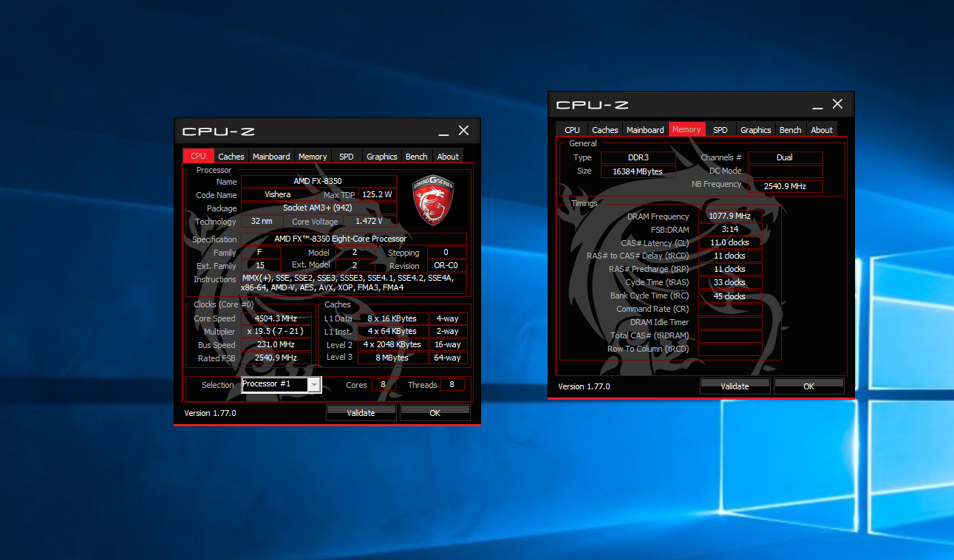Viewport: 954px width, 560px height.
Task: Open About tab in Memory window
Action: tap(822, 130)
